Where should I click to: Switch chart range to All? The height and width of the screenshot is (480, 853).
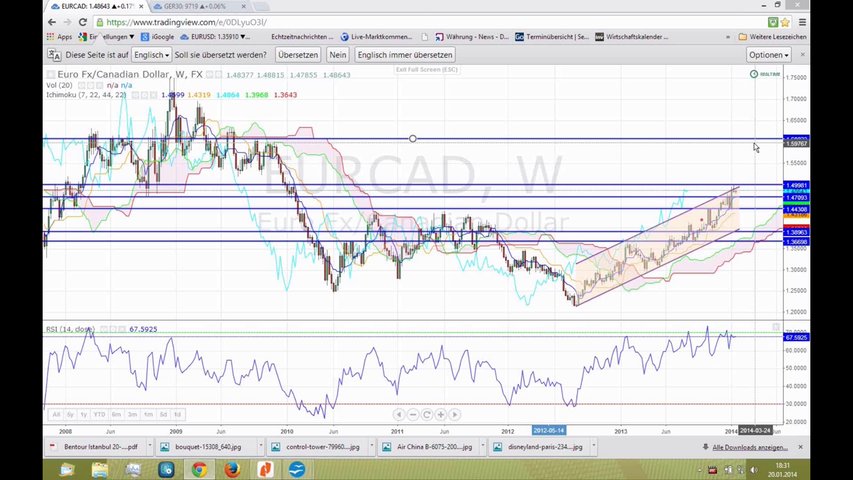tap(56, 414)
